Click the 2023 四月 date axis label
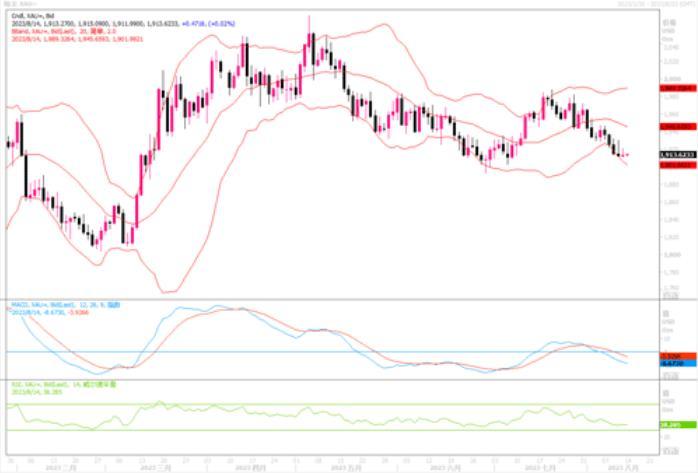This screenshot has height=473, width=698. pos(248,466)
